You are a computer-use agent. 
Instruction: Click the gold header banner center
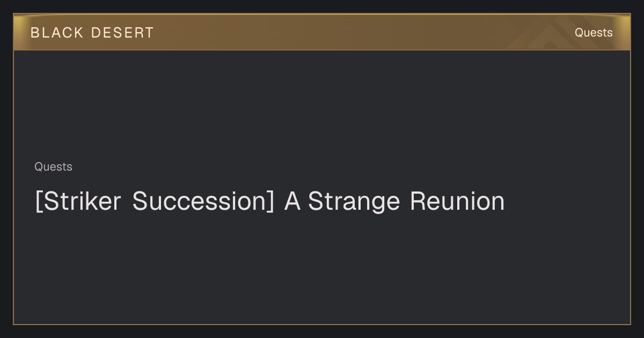coord(322,32)
